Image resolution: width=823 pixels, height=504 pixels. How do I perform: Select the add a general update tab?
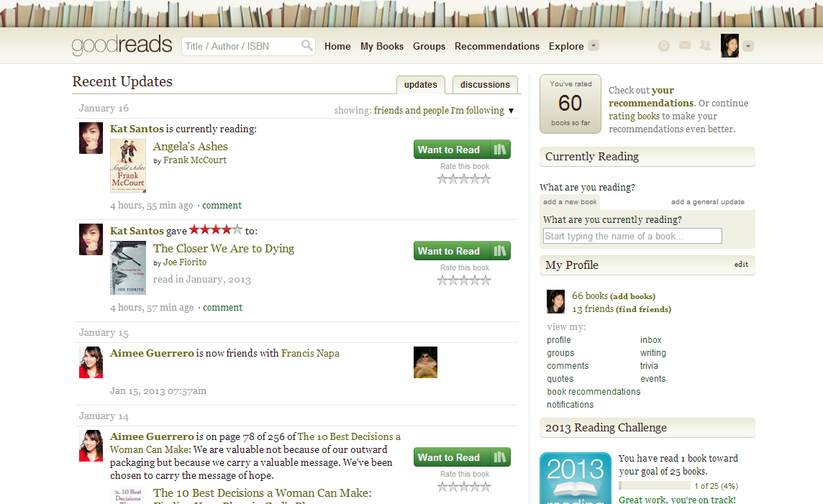click(707, 202)
